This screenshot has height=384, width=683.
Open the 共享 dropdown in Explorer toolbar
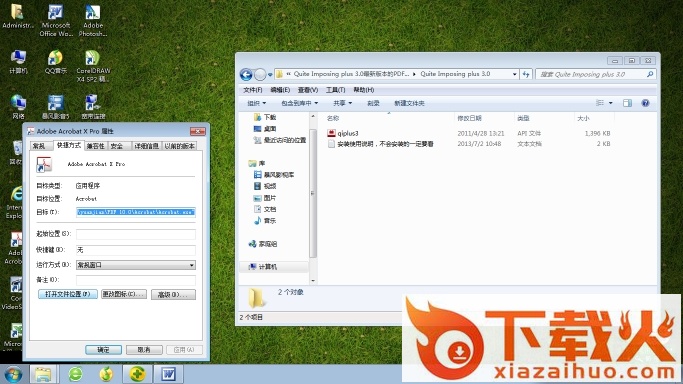tap(342, 103)
